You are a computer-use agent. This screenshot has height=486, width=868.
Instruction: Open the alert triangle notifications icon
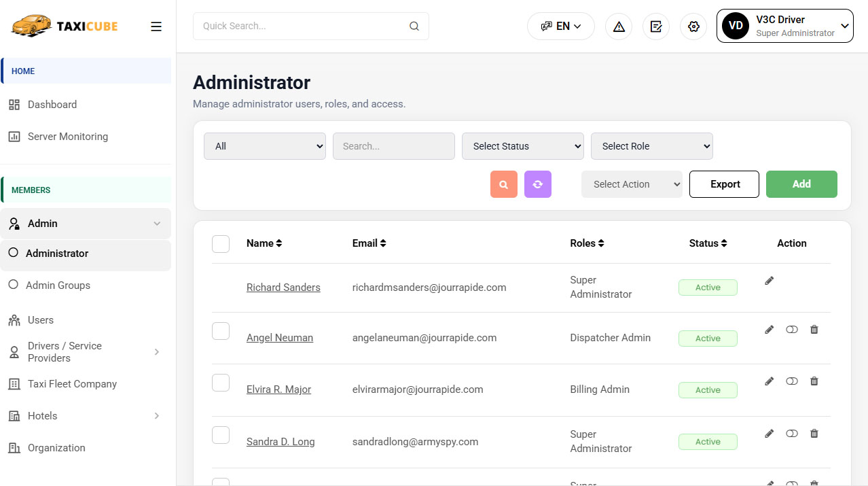coord(619,27)
